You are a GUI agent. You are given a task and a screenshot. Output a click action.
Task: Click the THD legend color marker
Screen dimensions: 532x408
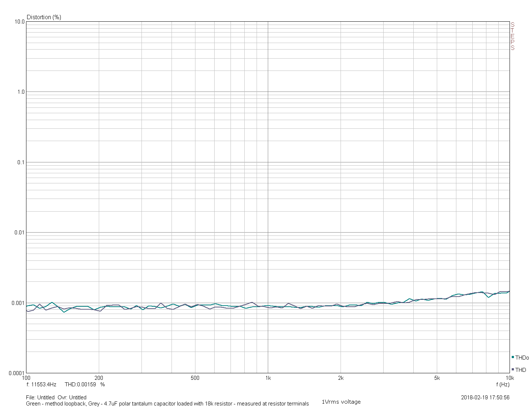tap(513, 369)
